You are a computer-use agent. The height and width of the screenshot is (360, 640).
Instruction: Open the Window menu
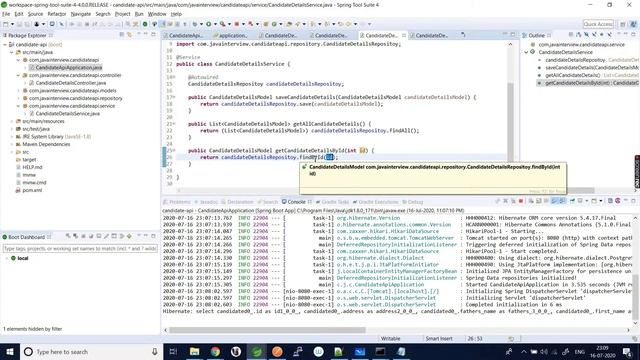[x=157, y=14]
